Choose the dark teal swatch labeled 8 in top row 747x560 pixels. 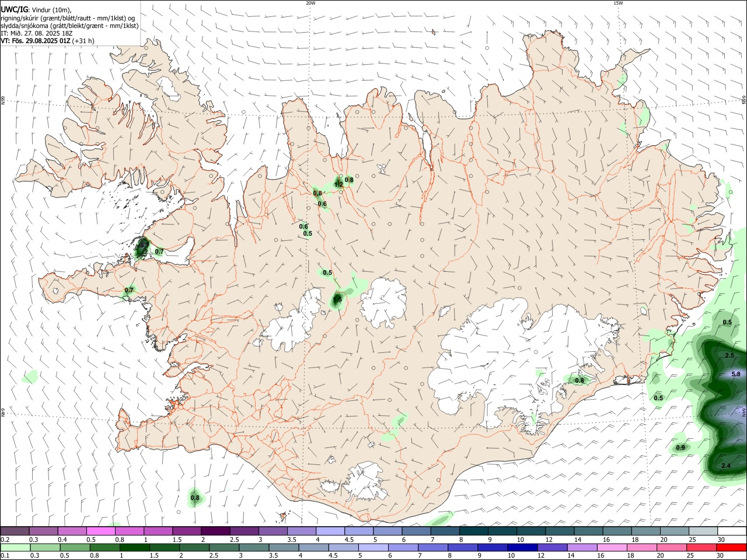click(x=473, y=531)
